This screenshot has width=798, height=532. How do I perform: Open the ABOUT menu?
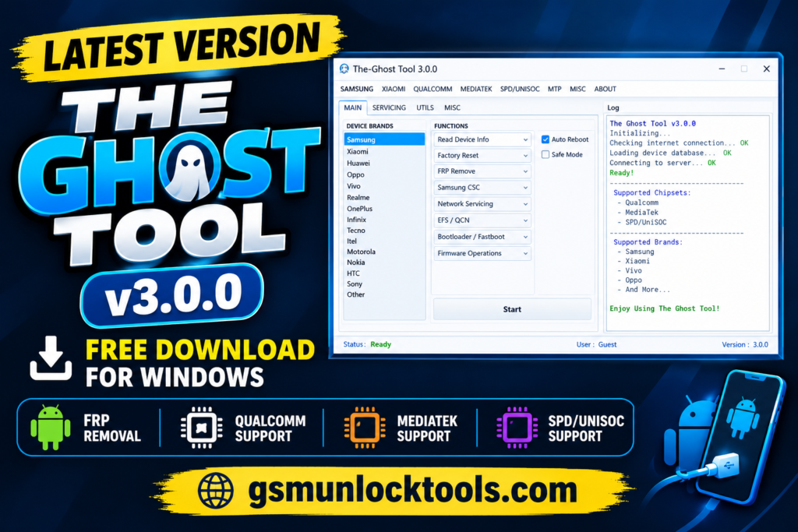coord(605,89)
